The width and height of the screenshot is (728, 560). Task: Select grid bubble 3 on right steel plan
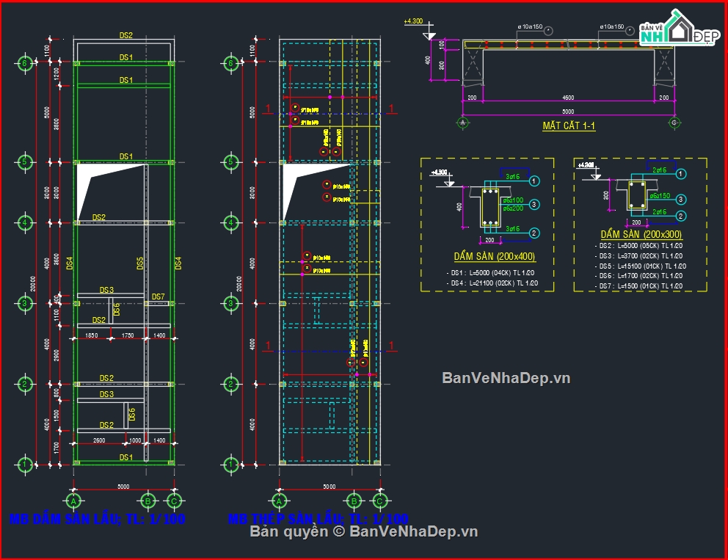pos(230,302)
